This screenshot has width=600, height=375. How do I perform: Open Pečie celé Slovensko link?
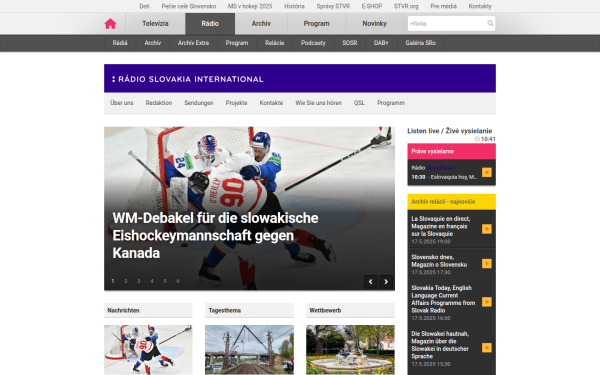189,6
